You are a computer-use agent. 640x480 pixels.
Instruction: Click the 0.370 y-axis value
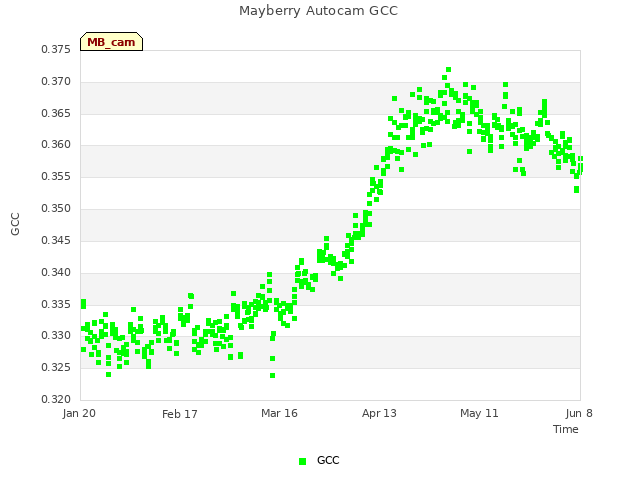56,81
